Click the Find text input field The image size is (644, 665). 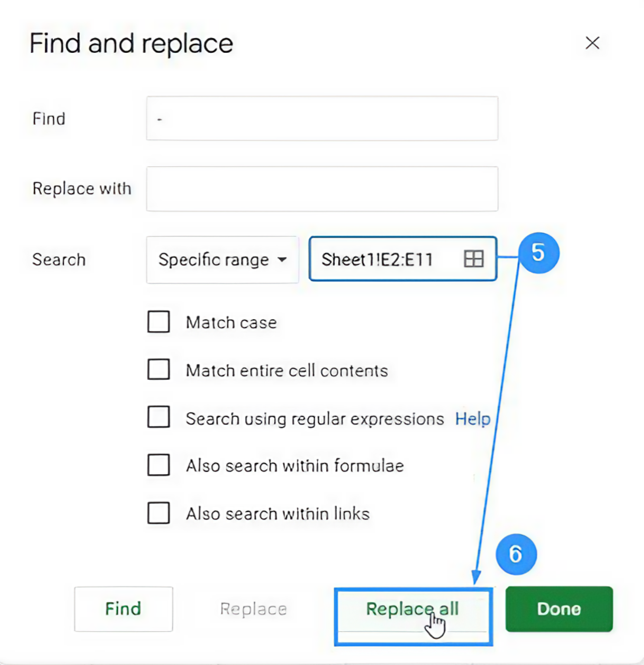pos(322,119)
